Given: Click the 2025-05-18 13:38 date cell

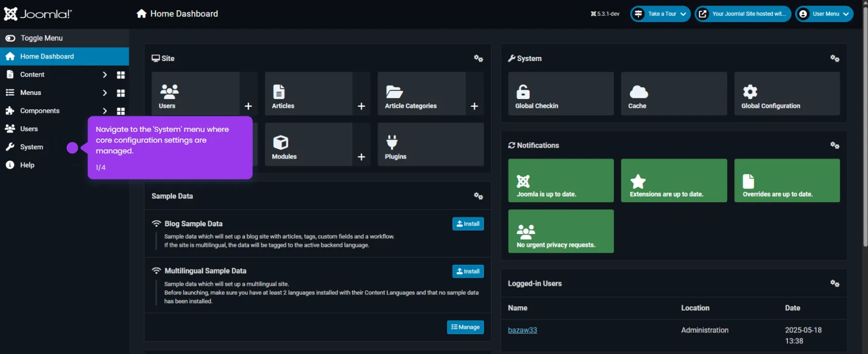Looking at the screenshot, I should coord(803,336).
